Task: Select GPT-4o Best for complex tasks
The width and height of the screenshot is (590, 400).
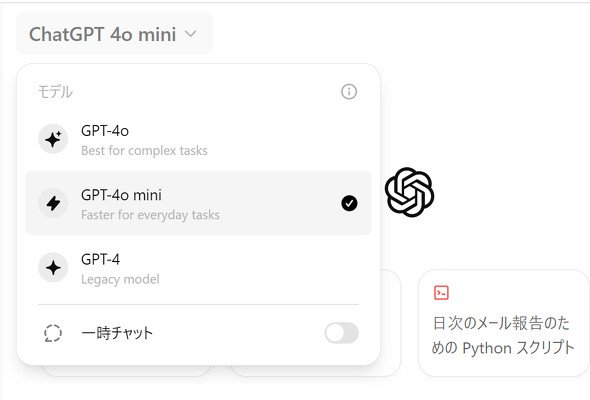Action: click(198, 140)
